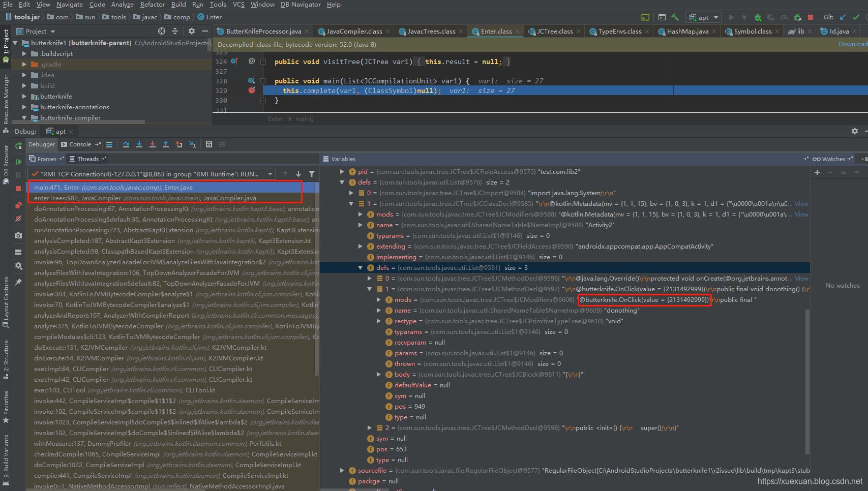
Task: Open Debug panel settings gear
Action: 855,131
